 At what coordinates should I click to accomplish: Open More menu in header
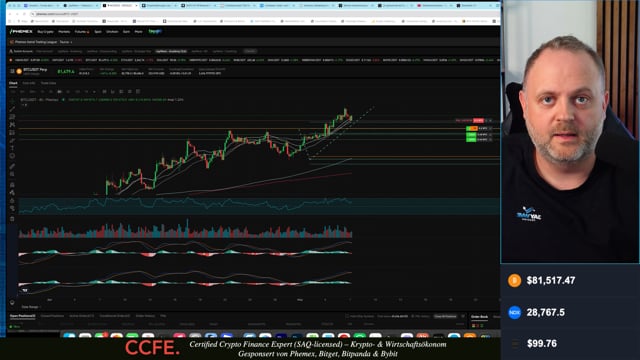click(138, 31)
